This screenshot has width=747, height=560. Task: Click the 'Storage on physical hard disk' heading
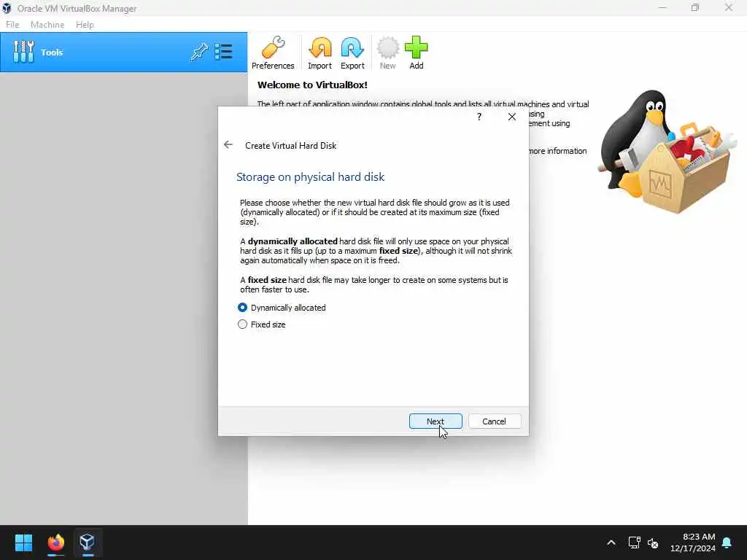point(310,177)
